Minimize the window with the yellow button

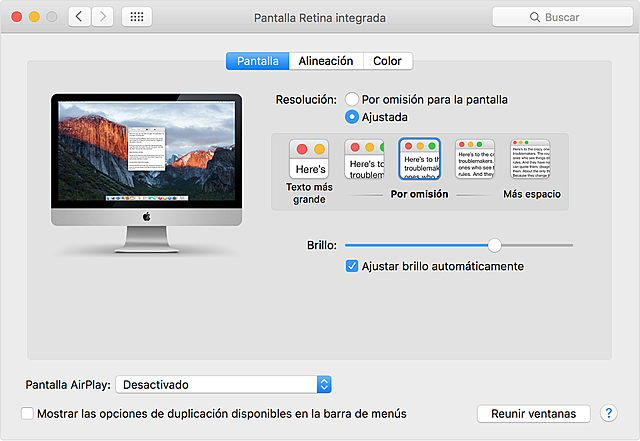coord(34,17)
